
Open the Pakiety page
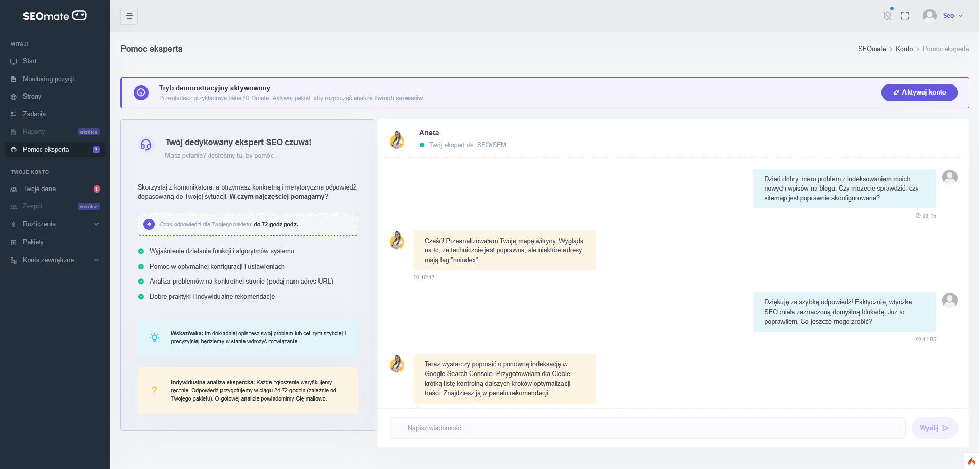click(x=33, y=242)
